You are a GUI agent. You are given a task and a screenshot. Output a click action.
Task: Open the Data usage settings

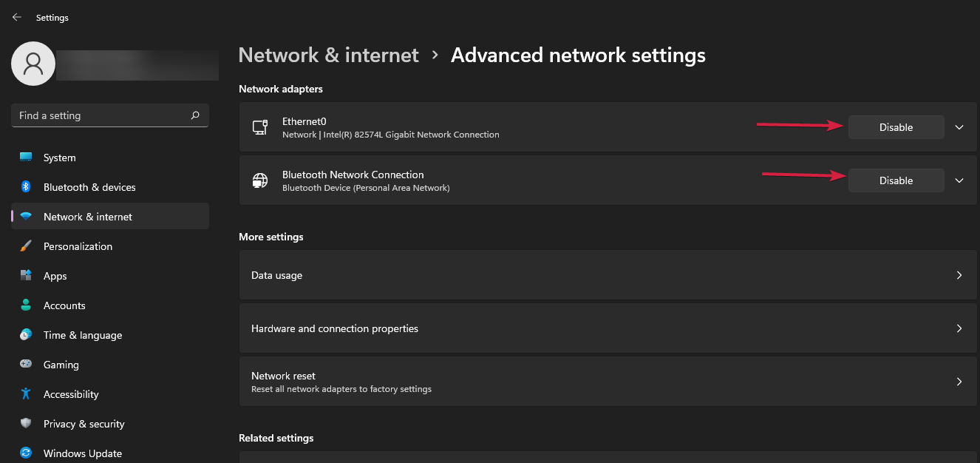(608, 275)
